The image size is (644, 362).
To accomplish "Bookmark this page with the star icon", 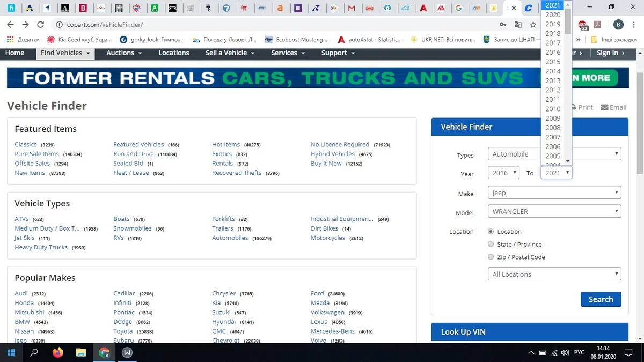I will pos(533,25).
